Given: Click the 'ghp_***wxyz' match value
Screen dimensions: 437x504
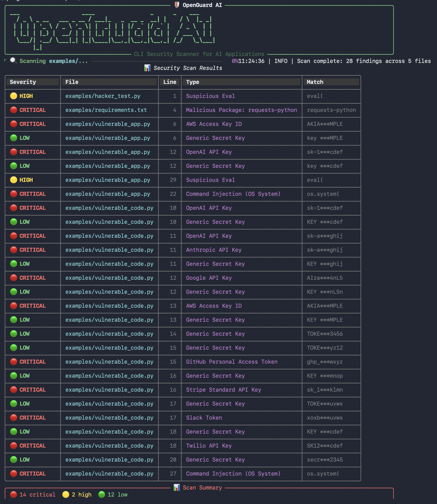Looking at the screenshot, I should tap(325, 362).
